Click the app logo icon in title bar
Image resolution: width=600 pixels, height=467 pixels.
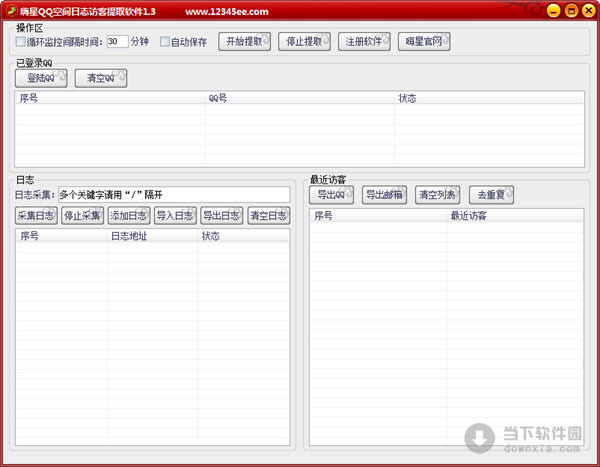coord(11,11)
